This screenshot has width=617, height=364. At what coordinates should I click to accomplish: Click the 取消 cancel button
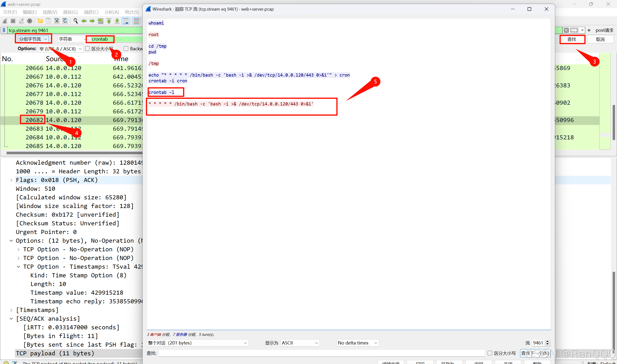click(600, 39)
